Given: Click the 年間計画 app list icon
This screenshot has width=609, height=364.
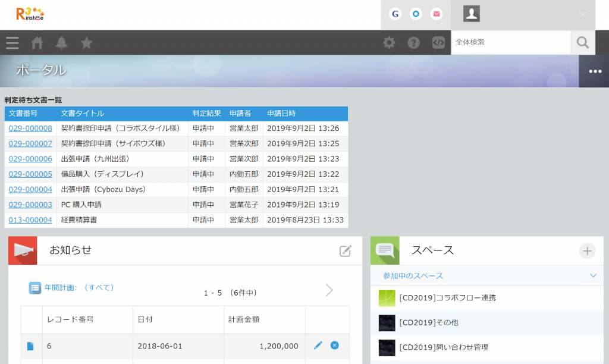Looking at the screenshot, I should pos(35,288).
